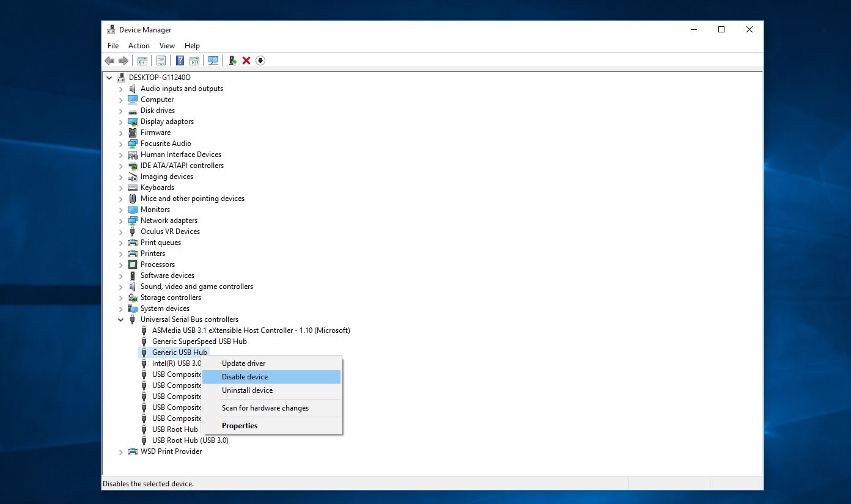Collapse the DESKTOP-G11240O root node
The image size is (851, 504).
[x=109, y=78]
